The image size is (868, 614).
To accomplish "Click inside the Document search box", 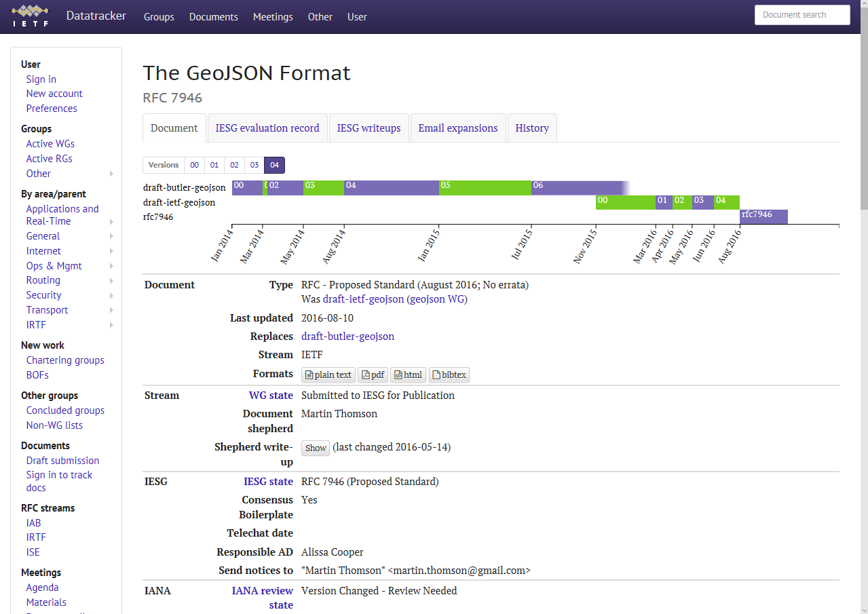I will tap(801, 14).
